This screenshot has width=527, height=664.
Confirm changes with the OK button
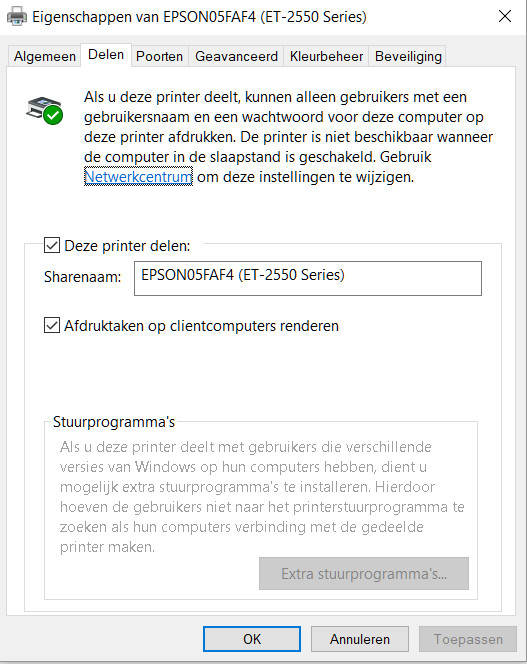click(x=252, y=639)
